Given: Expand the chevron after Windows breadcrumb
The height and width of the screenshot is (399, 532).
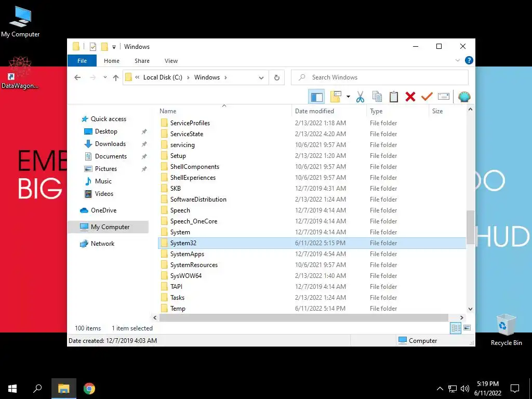Looking at the screenshot, I should coord(225,77).
